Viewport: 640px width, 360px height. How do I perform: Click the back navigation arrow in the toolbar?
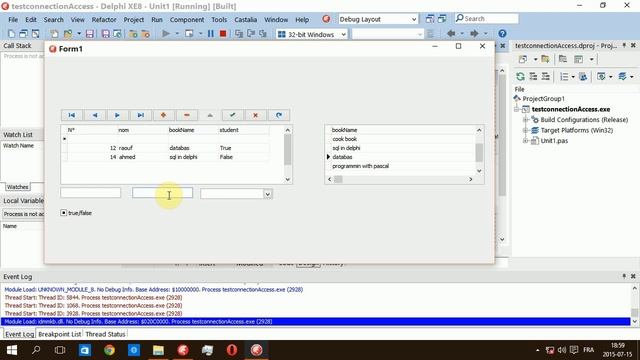[451, 33]
